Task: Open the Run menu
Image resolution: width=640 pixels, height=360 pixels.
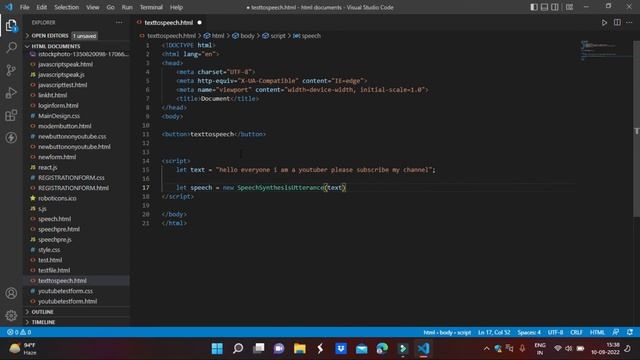Action: tap(127, 7)
